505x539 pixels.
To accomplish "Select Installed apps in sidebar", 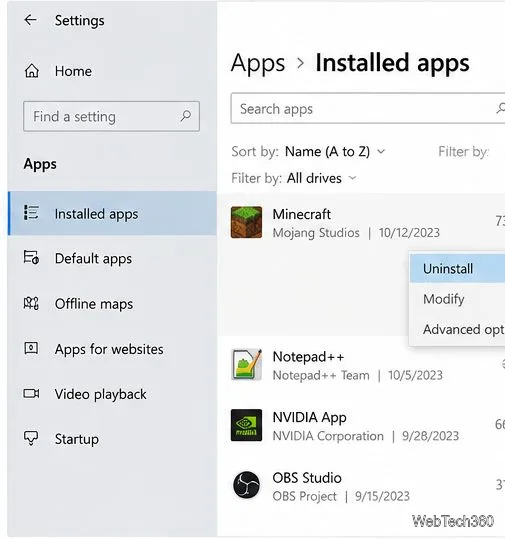I will pos(112,213).
